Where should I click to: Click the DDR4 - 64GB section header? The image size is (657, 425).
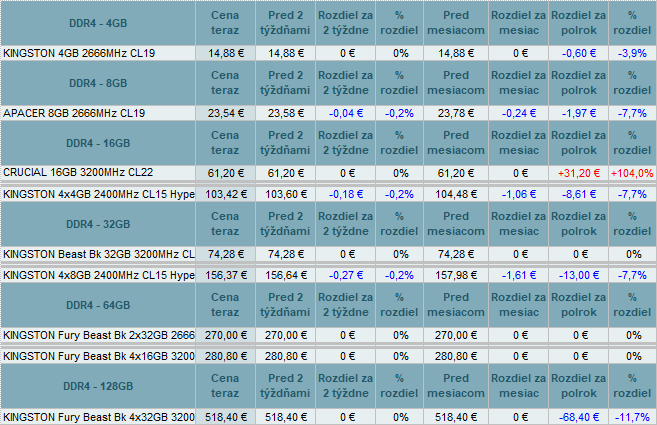click(x=98, y=305)
